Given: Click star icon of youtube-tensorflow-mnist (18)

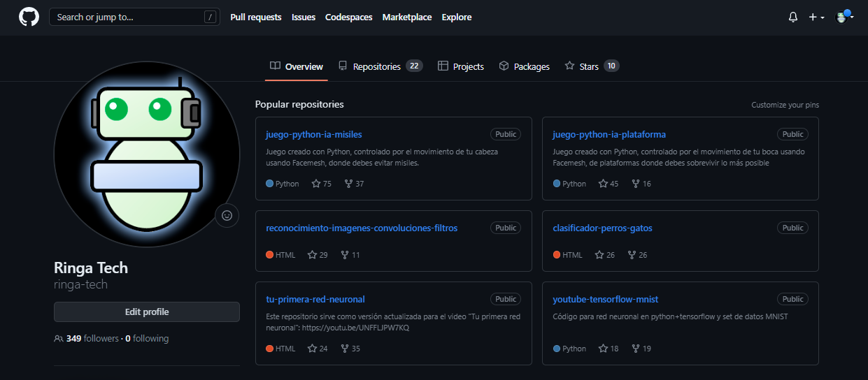Looking at the screenshot, I should coord(603,349).
